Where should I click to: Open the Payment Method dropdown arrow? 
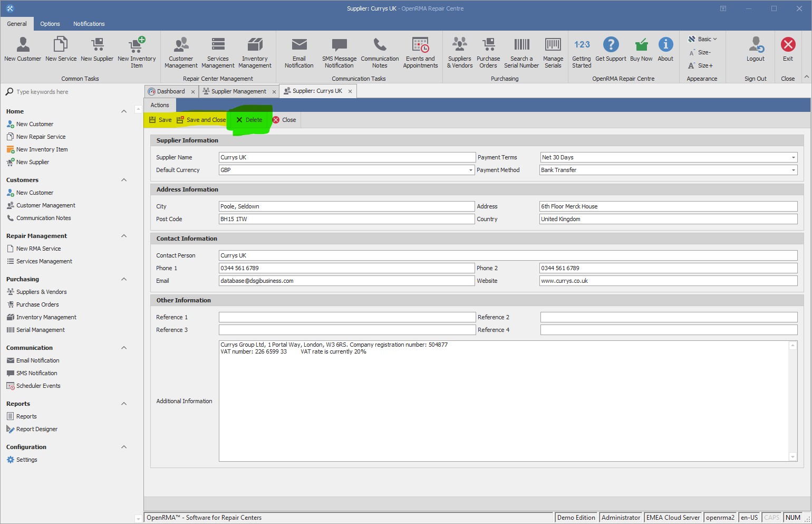793,170
